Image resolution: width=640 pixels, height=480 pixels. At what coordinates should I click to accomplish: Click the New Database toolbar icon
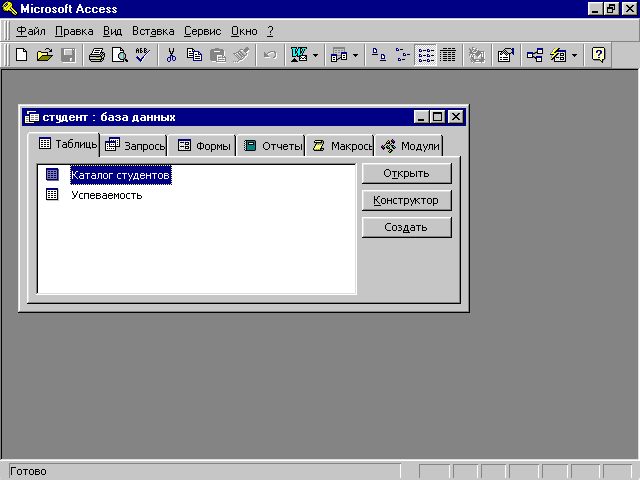point(22,55)
